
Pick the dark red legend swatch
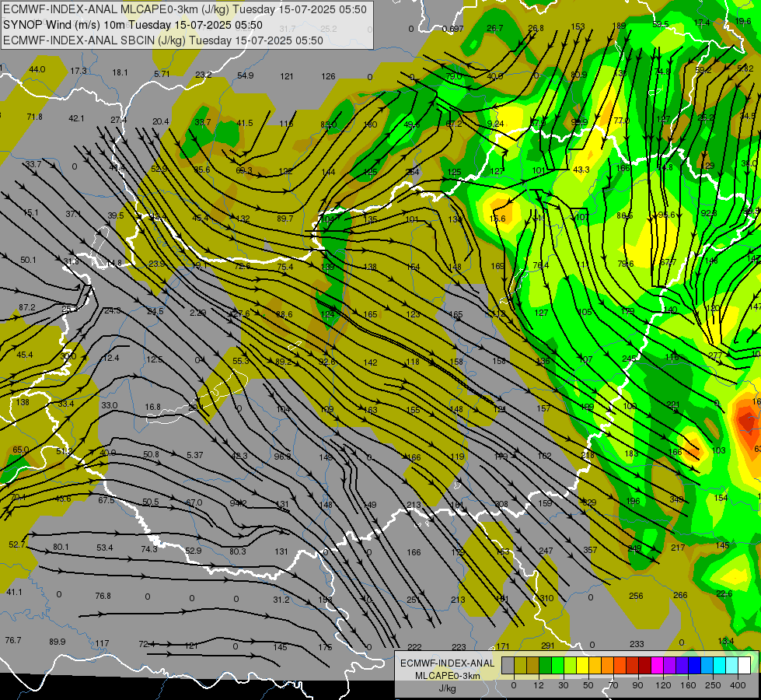[x=645, y=665]
